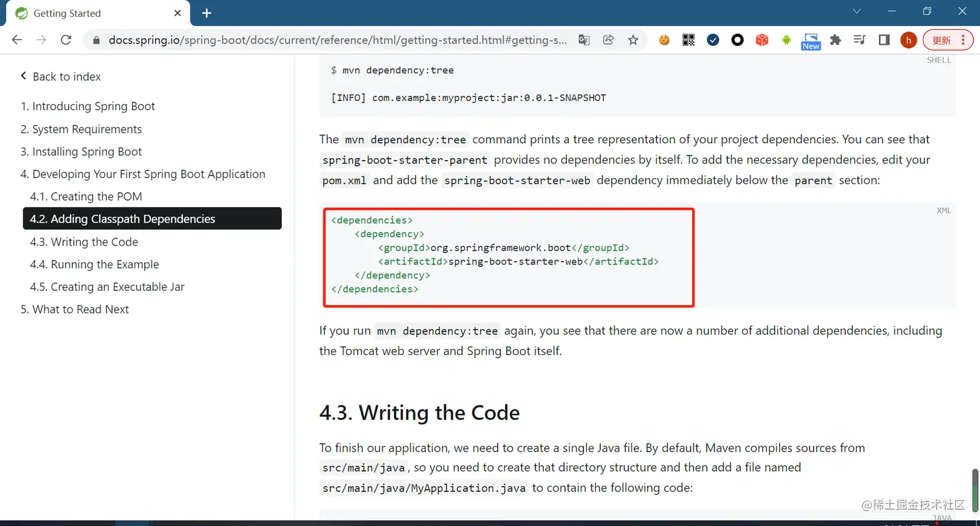Click the groupId org.springframework.boot line
Viewport: 980px width, 526px height.
(504, 247)
